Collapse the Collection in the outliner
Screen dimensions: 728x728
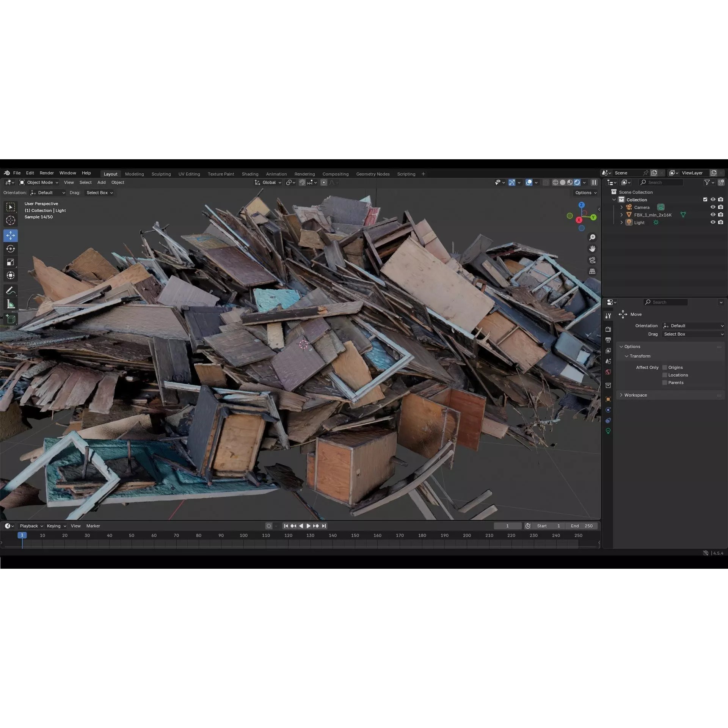tap(613, 200)
